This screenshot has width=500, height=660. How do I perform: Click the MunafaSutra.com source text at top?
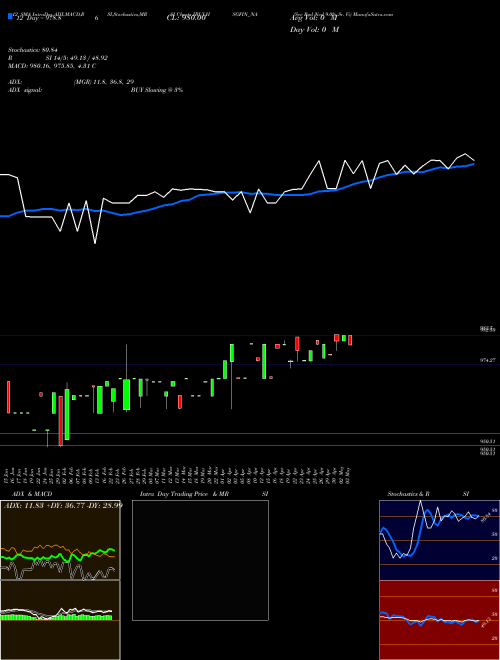[x=373, y=14]
